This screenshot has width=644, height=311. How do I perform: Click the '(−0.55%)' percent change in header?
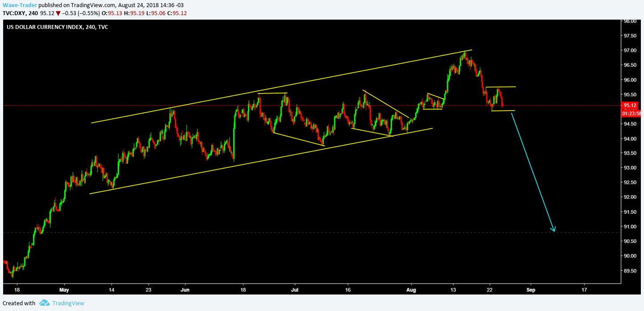[89, 13]
